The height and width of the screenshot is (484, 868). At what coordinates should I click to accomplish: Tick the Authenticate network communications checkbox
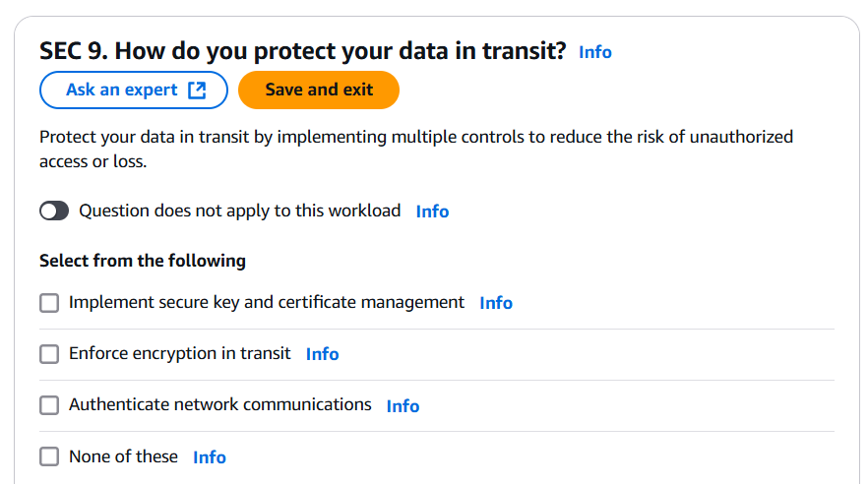49,405
